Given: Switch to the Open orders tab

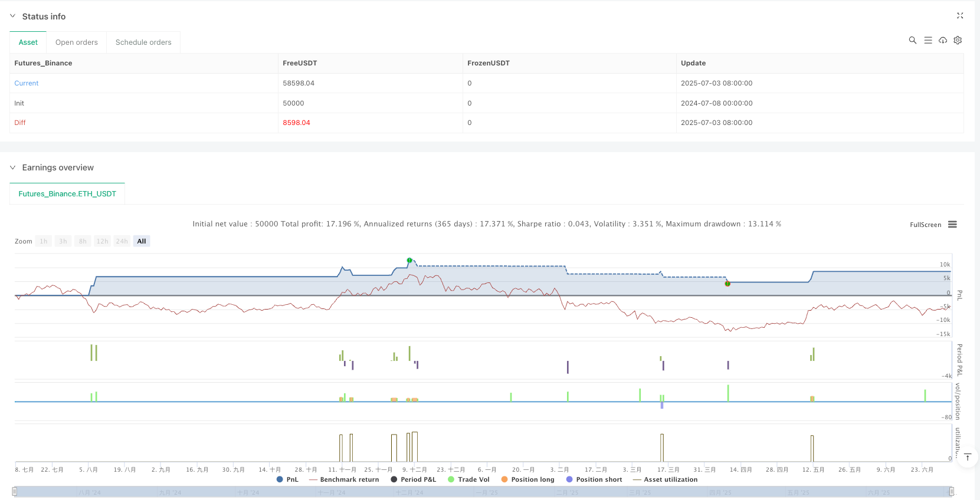Looking at the screenshot, I should [x=77, y=42].
